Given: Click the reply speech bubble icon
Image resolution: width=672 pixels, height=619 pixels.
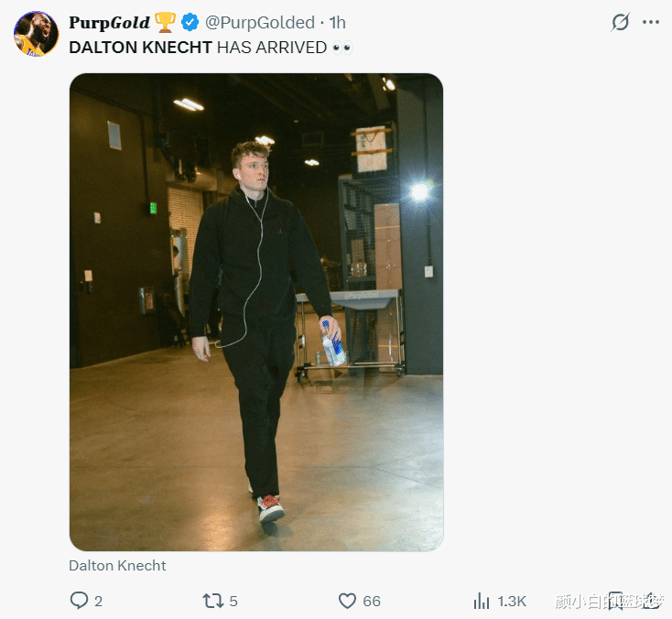Looking at the screenshot, I should [x=80, y=601].
